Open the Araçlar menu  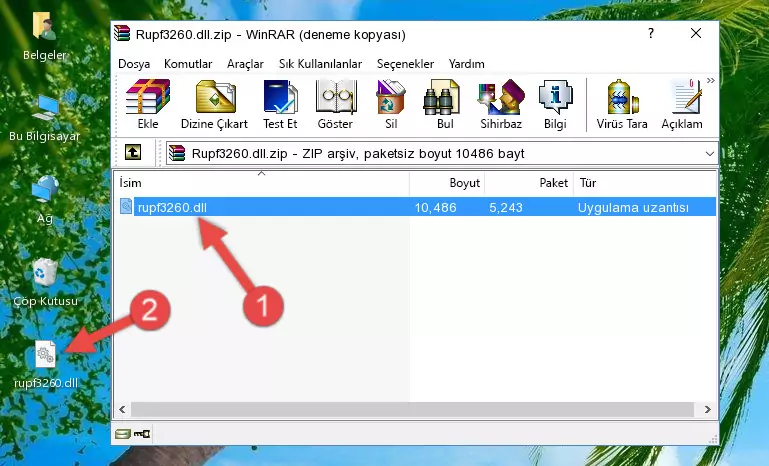click(x=245, y=64)
